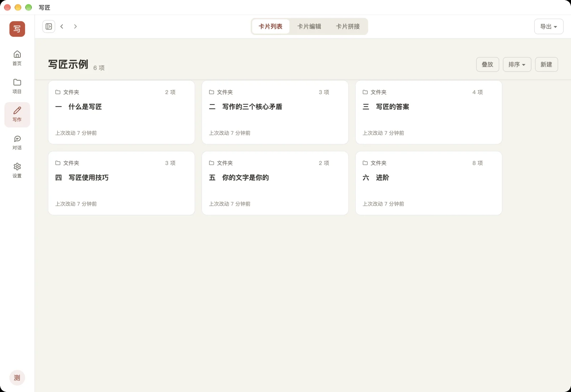
Task: Open 项目 projects in sidebar
Action: (17, 86)
